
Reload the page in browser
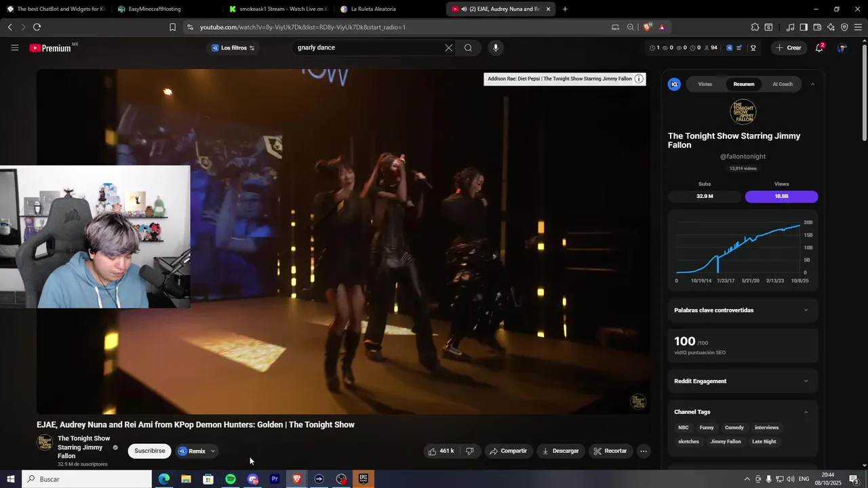(37, 27)
